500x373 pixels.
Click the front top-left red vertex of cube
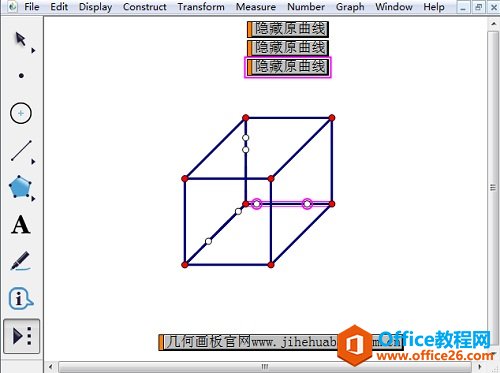pyautogui.click(x=185, y=179)
